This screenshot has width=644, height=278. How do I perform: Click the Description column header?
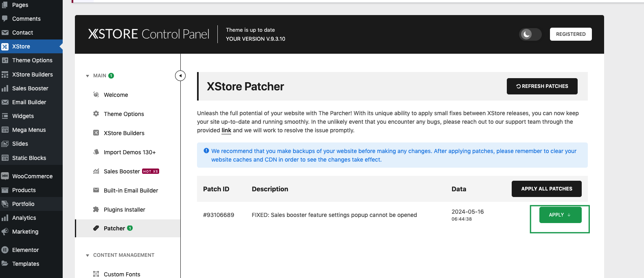click(270, 189)
